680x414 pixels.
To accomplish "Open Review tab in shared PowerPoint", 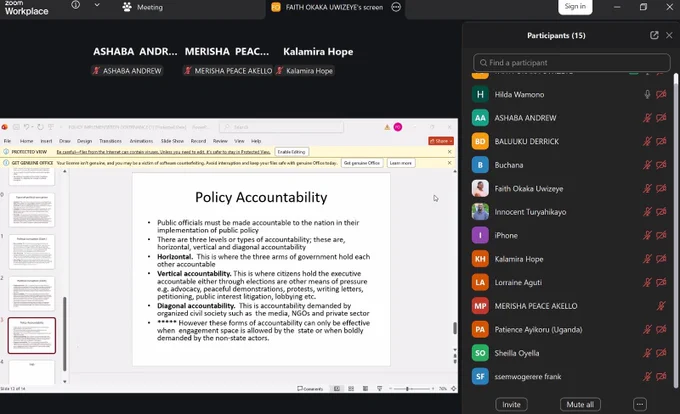I will point(220,141).
